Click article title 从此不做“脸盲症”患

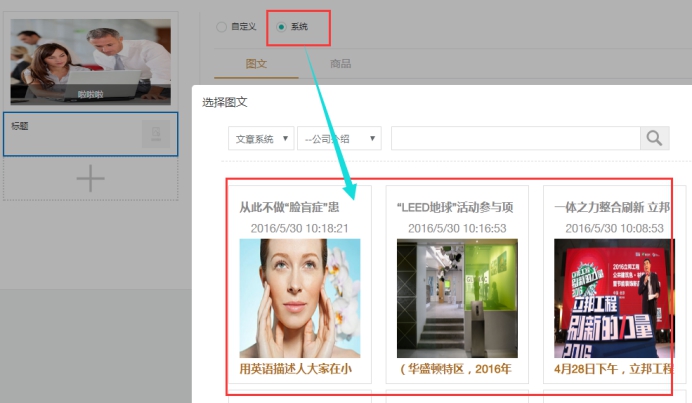[289, 207]
